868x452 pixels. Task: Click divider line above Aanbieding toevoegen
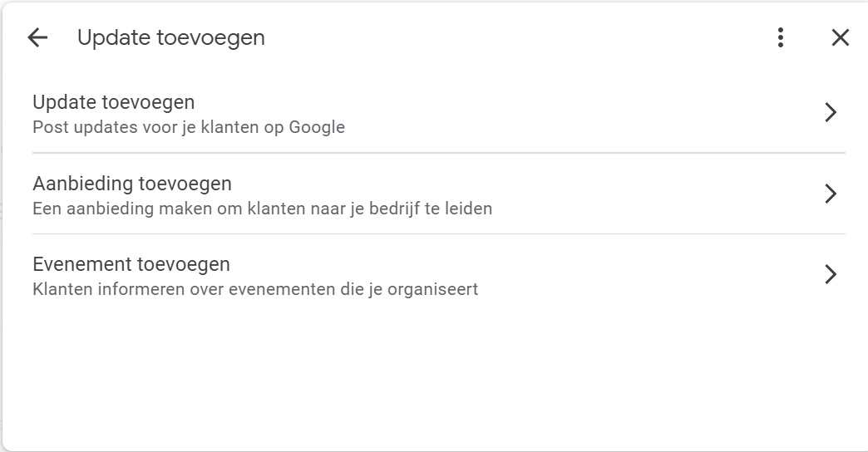coord(438,153)
